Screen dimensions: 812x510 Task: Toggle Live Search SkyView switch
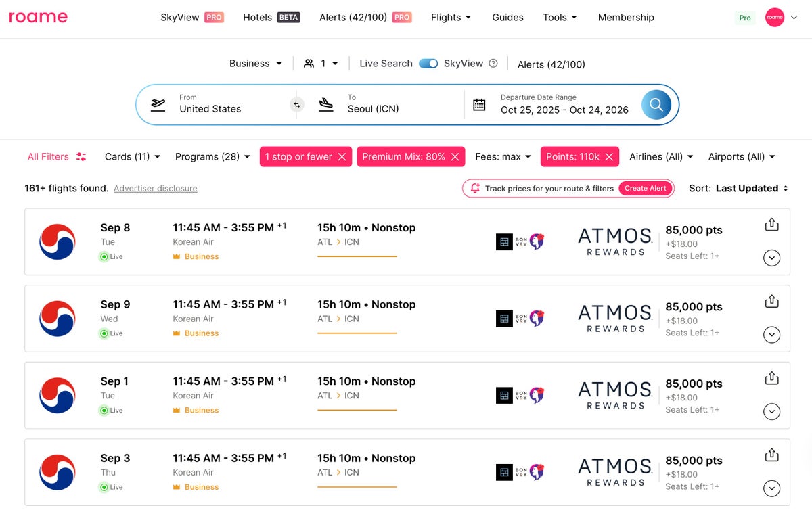(x=428, y=64)
